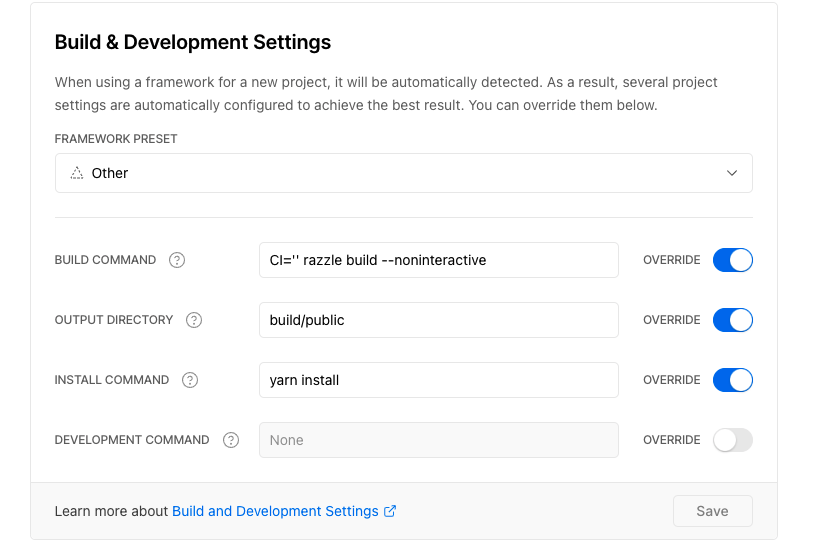The height and width of the screenshot is (555, 818).
Task: Click the Framework Preset label
Action: point(116,139)
